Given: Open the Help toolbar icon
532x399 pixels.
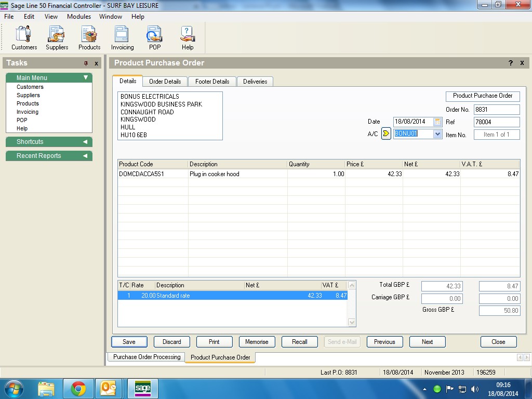Looking at the screenshot, I should (187, 38).
